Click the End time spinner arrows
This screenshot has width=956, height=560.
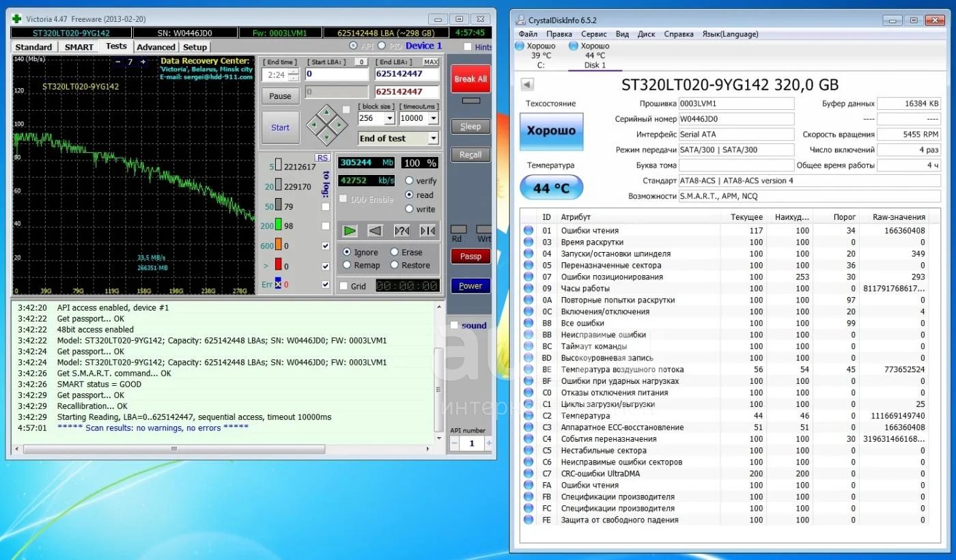pyautogui.click(x=294, y=75)
